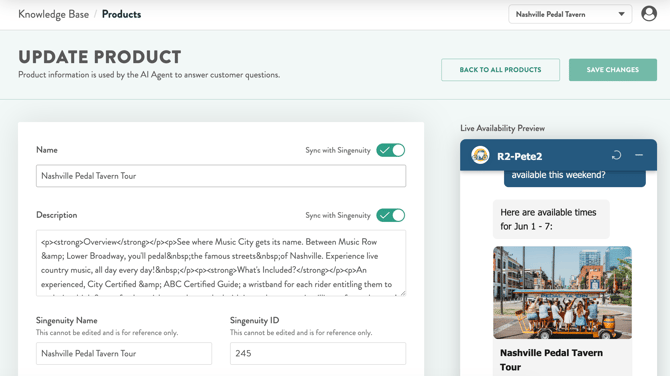Screen dimensions: 670x376
Task: Minimize the R2-Pete2 chat widget
Action: point(639,155)
